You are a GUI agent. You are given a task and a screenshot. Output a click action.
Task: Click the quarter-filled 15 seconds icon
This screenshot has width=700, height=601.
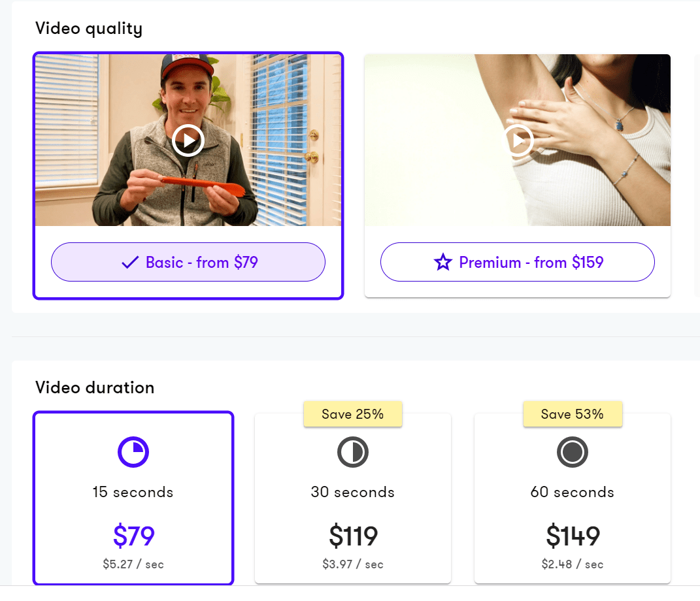point(133,452)
